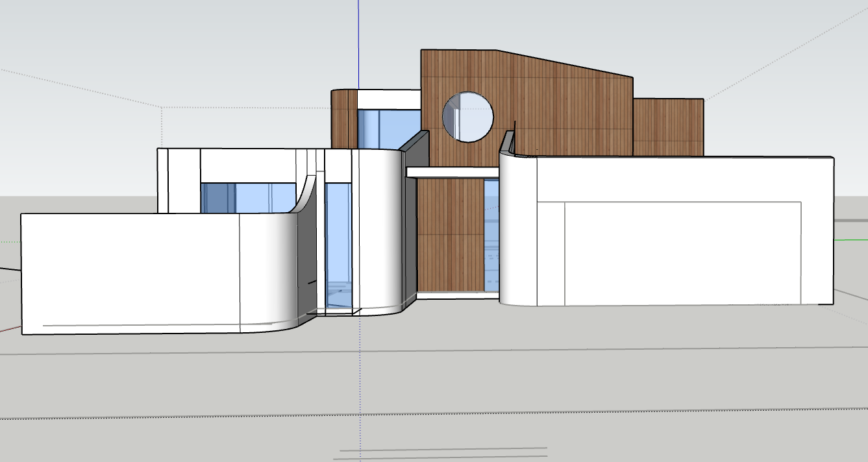
Task: Click the narrow wood strip at upper left
Action: [343, 118]
